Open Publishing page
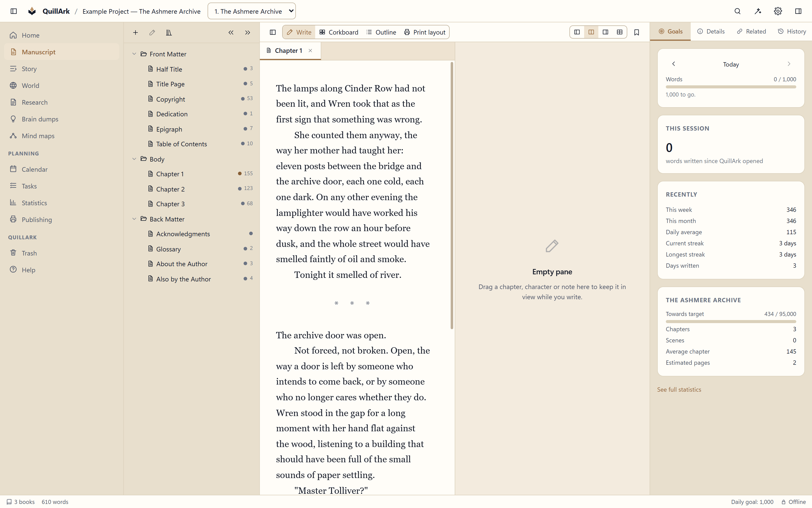812x508 pixels. (62, 219)
